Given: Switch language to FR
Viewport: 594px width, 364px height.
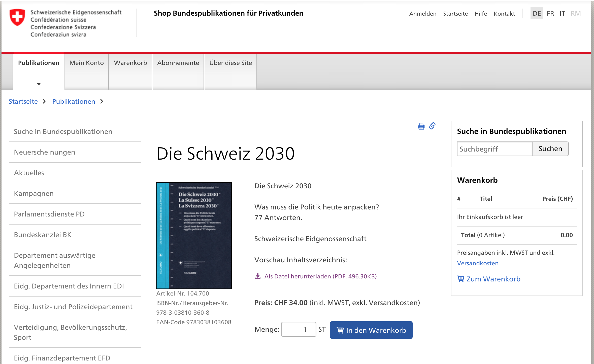Looking at the screenshot, I should click(550, 13).
